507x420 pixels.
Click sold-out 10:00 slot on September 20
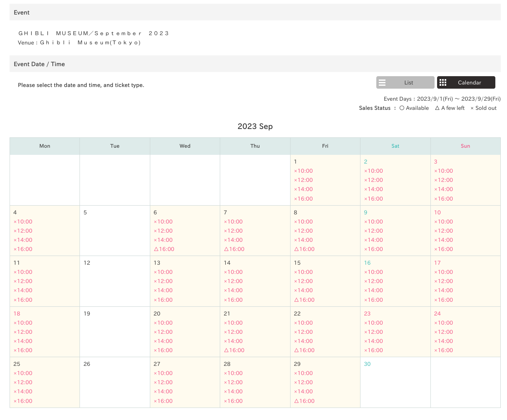tap(163, 323)
